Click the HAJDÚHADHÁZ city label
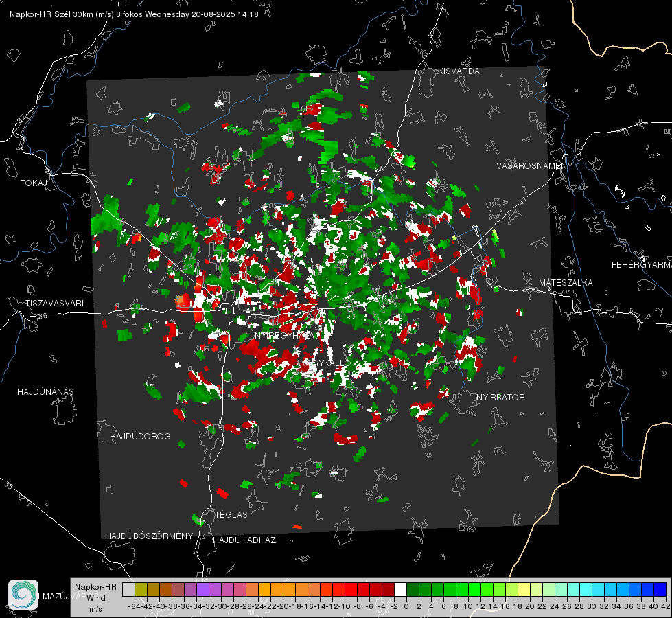The width and height of the screenshot is (672, 618). [x=244, y=540]
